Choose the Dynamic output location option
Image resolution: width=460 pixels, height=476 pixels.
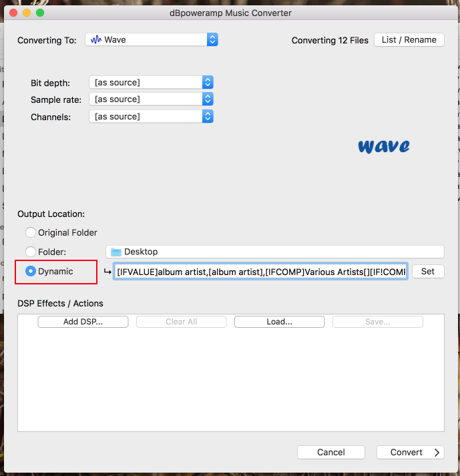click(x=31, y=272)
